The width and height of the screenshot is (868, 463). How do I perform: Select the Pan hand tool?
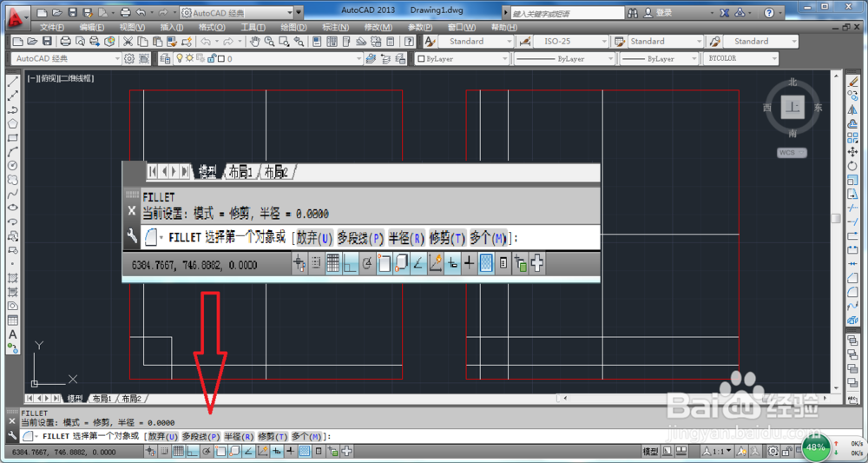point(254,41)
